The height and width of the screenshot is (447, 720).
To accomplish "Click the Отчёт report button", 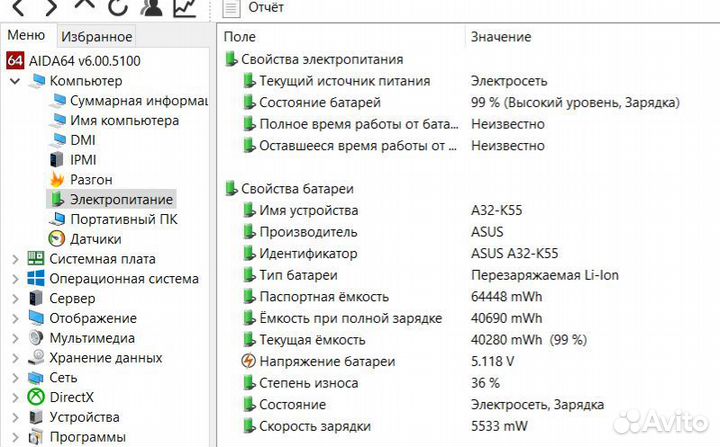I will point(254,8).
